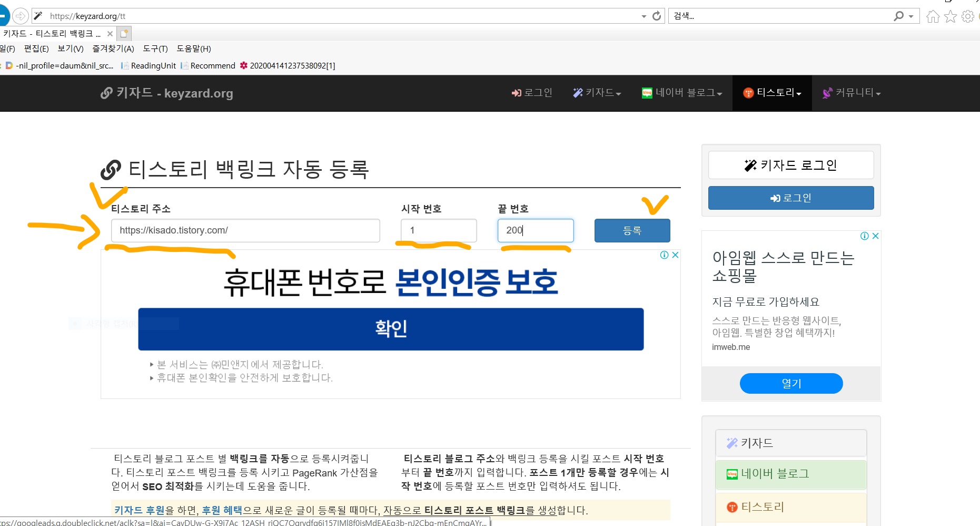This screenshot has width=980, height=526.
Task: Open Recommend bookmark
Action: tap(208, 65)
